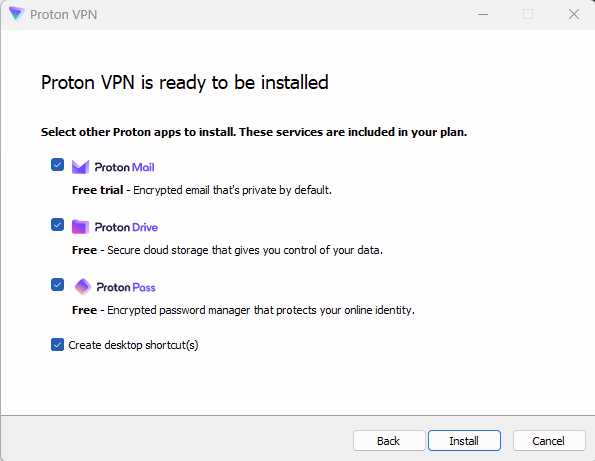Image resolution: width=595 pixels, height=461 pixels.
Task: Uncheck the Proton Mail checkbox
Action: click(57, 165)
